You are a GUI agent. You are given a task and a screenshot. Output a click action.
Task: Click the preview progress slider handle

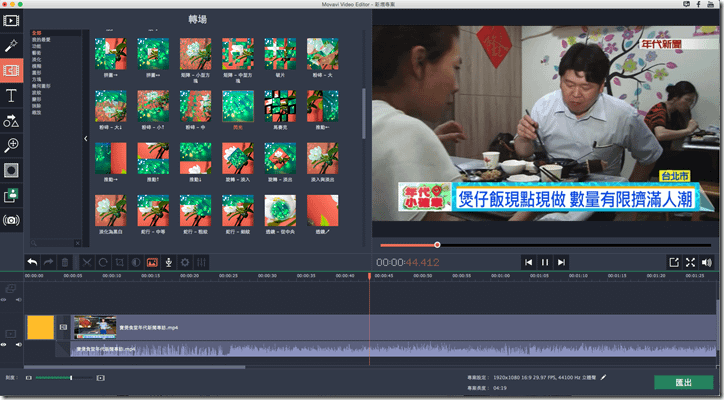[x=437, y=245]
